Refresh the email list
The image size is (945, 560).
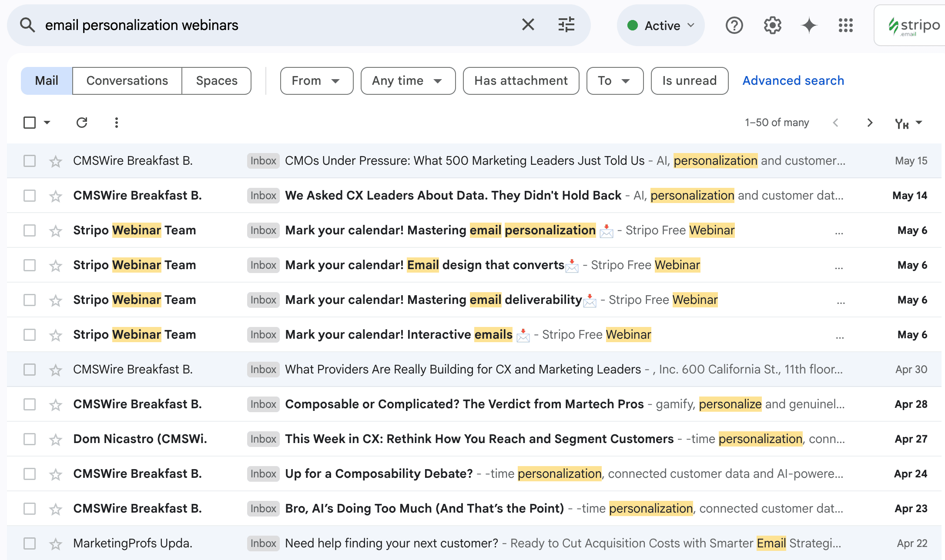pyautogui.click(x=82, y=123)
